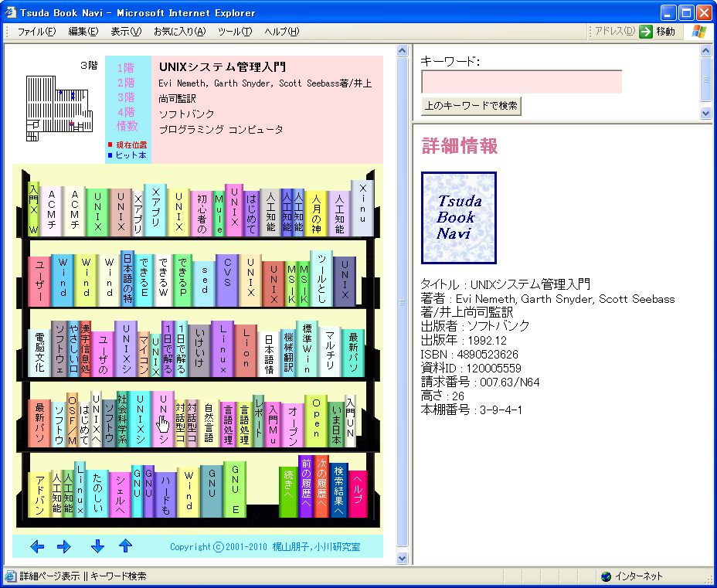Choose the 人月の神 book spine

pyautogui.click(x=316, y=213)
